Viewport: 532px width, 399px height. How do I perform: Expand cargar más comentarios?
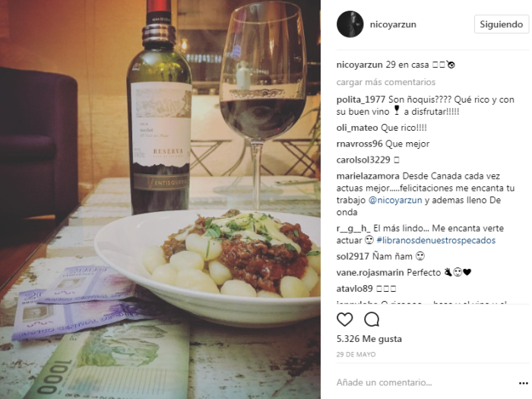[x=386, y=82]
